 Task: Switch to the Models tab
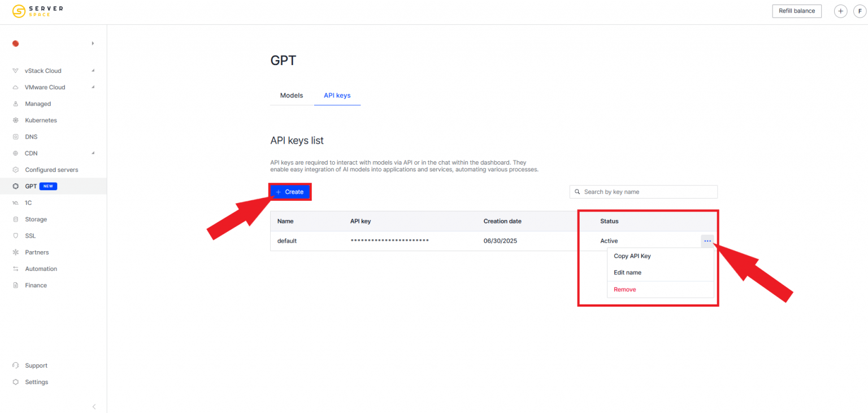coord(291,95)
